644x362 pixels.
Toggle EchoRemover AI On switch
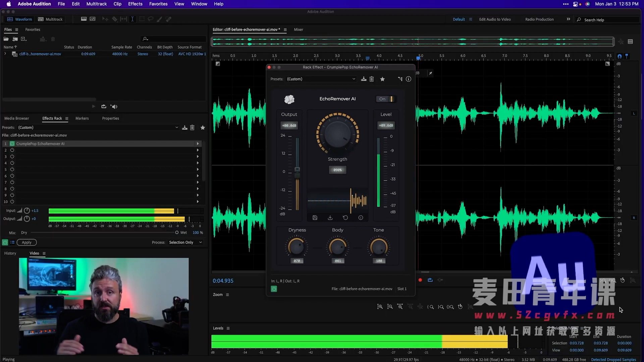tap(386, 99)
